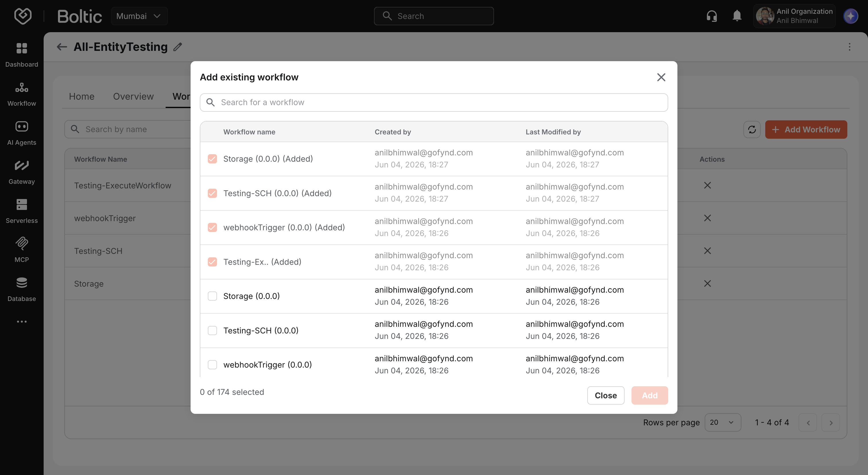
Task: Show more sidebar items (three dots)
Action: (x=22, y=322)
